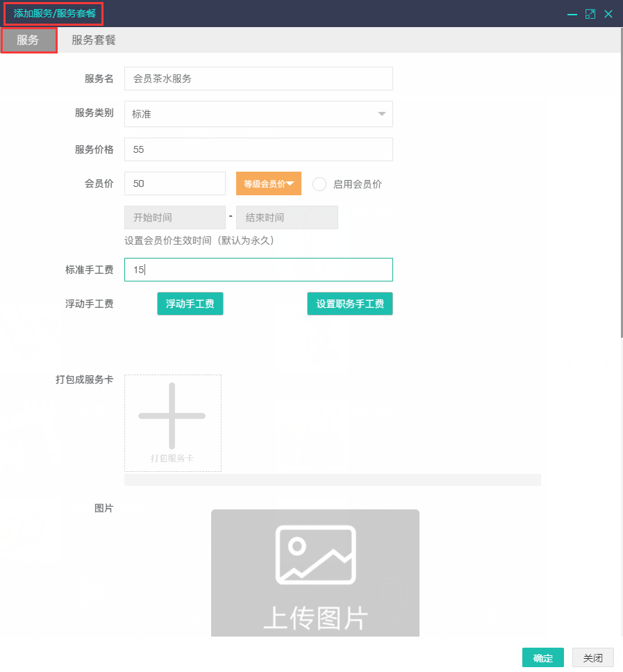Minimize the 添加服务 dialog window
This screenshot has height=672, width=623.
[x=572, y=14]
